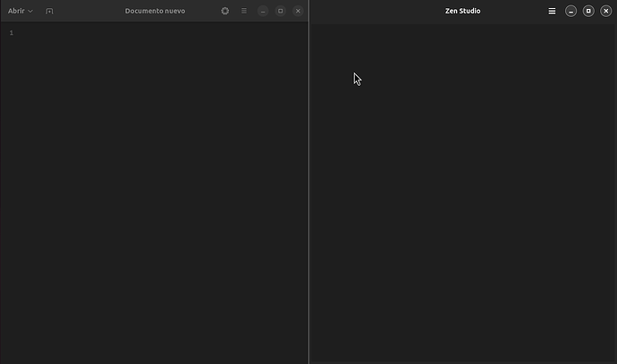
Task: Minimize the Documento nuevo window
Action: [263, 11]
